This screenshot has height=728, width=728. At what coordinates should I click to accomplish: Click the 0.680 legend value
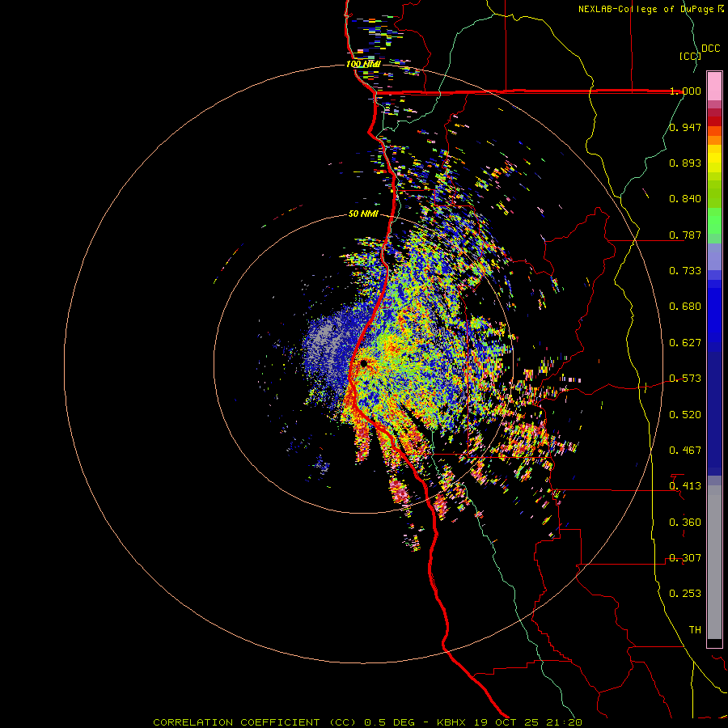coord(685,307)
